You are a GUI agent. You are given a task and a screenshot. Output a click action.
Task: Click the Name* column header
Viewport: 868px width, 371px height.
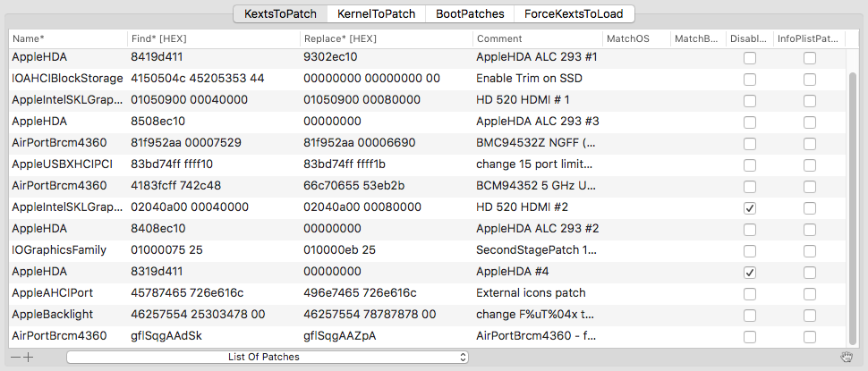tap(67, 38)
